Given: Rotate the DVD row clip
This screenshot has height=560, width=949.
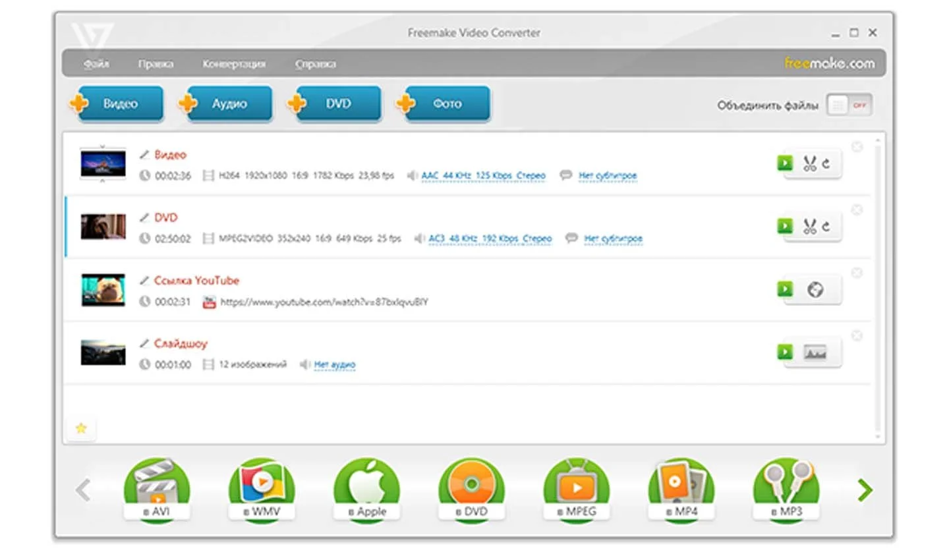Looking at the screenshot, I should pos(826,227).
